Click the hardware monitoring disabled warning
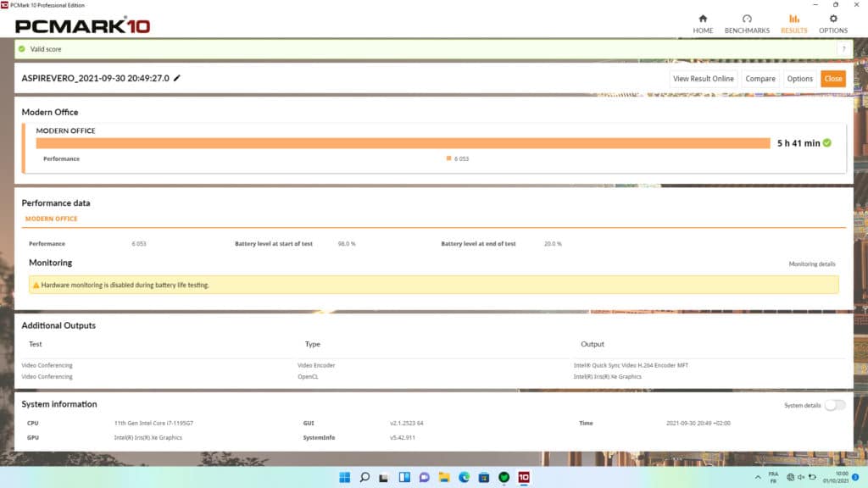The width and height of the screenshot is (868, 488). [433, 285]
